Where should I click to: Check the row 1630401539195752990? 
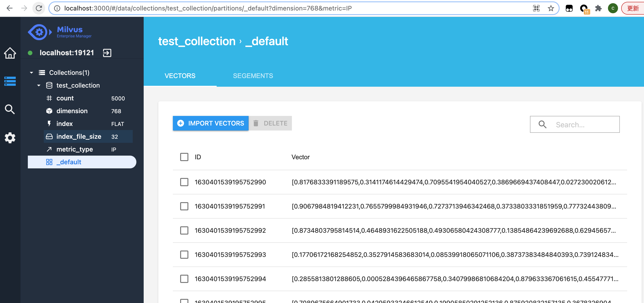[184, 182]
